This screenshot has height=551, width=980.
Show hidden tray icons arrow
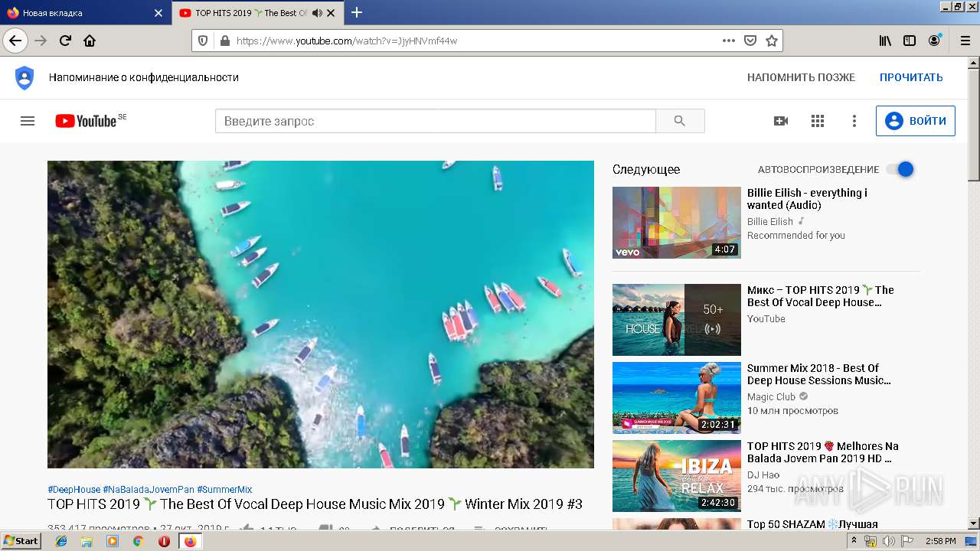click(854, 541)
